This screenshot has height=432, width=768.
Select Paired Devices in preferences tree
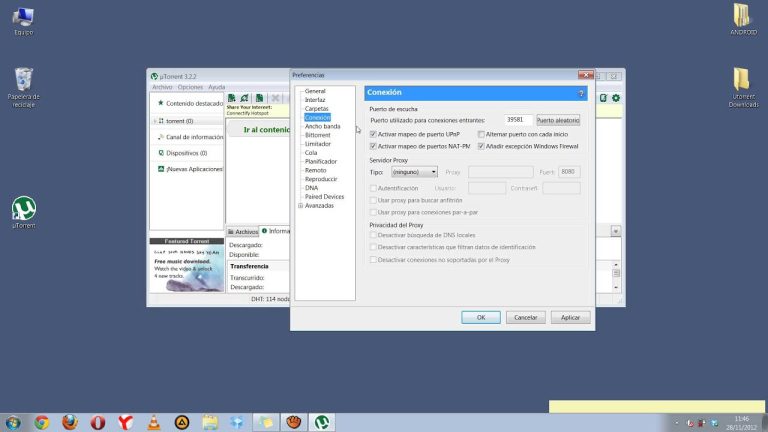[324, 197]
